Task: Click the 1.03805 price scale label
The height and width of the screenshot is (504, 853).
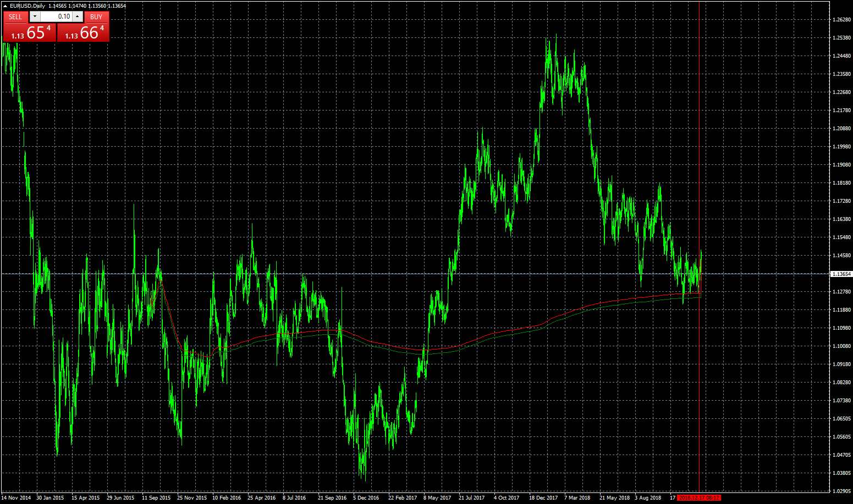Action: pos(842,473)
